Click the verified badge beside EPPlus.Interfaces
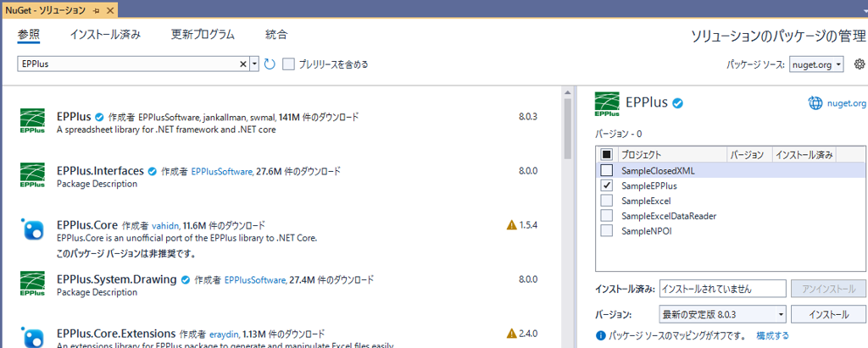Screen dimensions: 868x348 click(153, 172)
